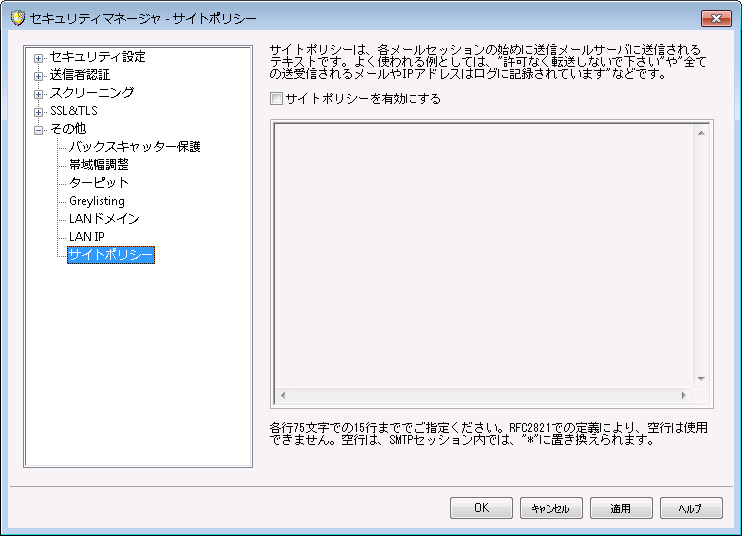Collapse the その他 tree node

click(38, 131)
